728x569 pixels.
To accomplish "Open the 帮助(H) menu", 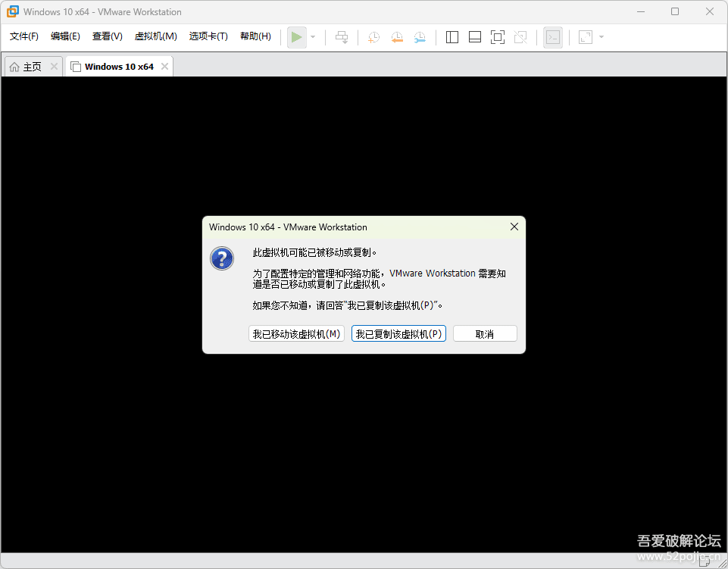I will click(255, 36).
